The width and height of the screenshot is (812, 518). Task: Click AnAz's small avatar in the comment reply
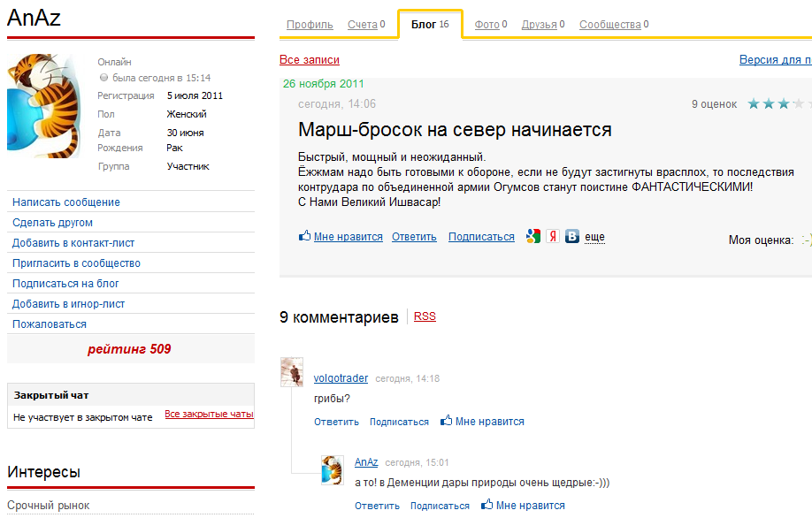(x=333, y=469)
